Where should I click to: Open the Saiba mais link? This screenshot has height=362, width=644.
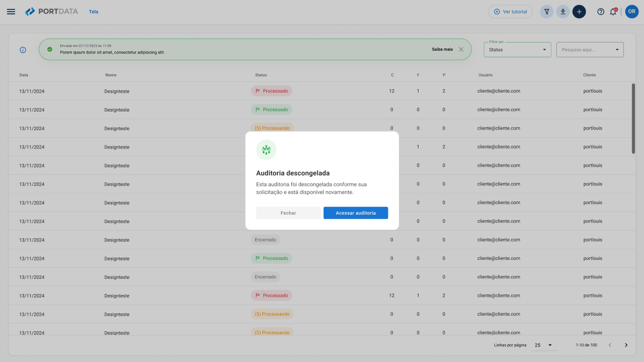tap(442, 49)
